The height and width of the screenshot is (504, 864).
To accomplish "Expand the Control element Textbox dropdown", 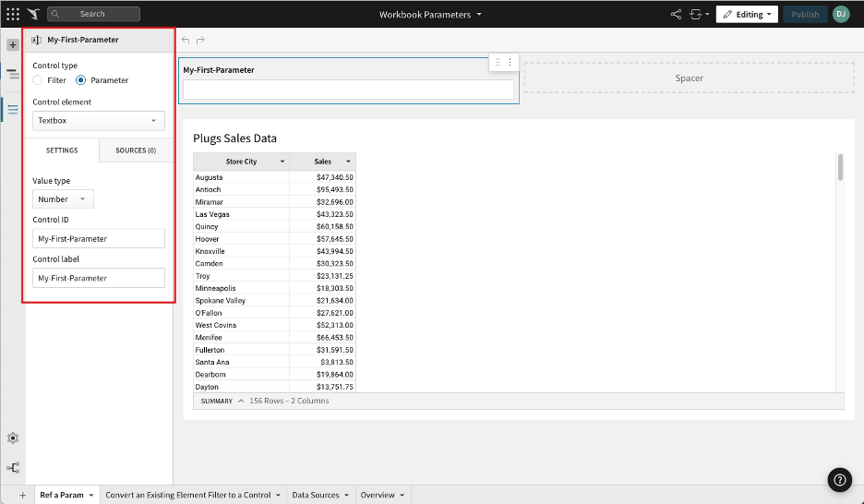I will 99,121.
